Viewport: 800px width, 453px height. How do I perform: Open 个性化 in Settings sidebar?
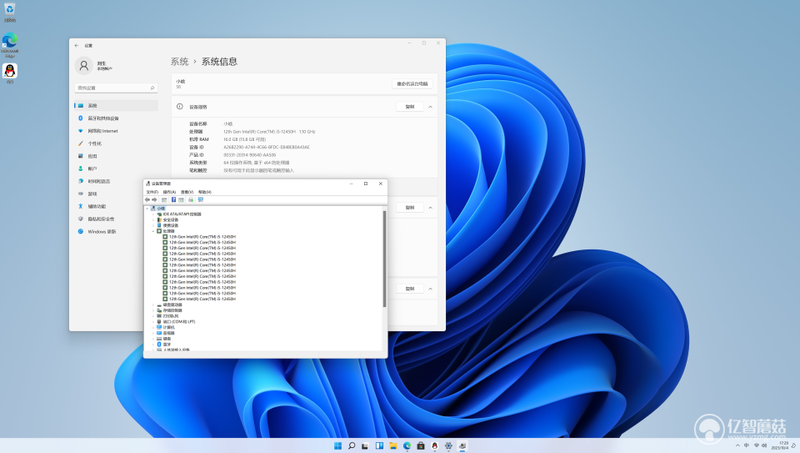pos(116,143)
